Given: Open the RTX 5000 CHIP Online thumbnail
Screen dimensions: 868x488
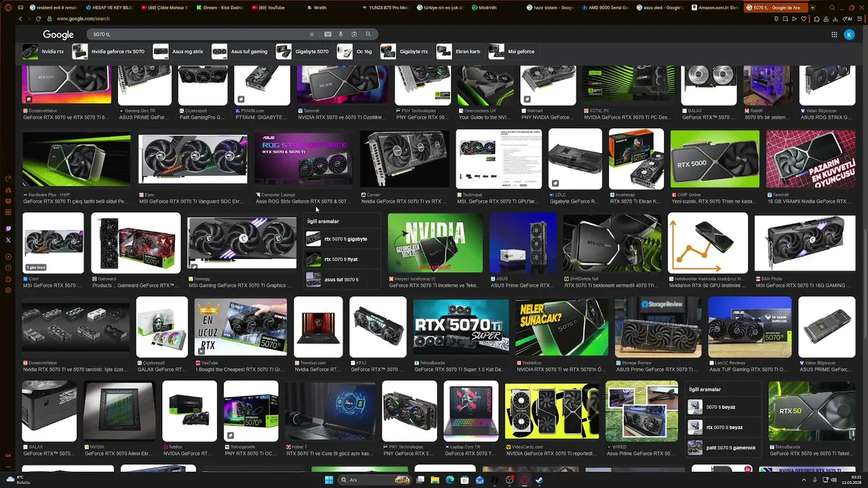Looking at the screenshot, I should [x=715, y=159].
